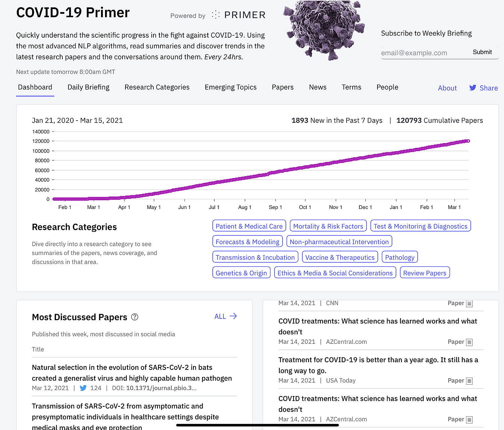Open the Pathology category
The height and width of the screenshot is (430, 504).
click(400, 257)
